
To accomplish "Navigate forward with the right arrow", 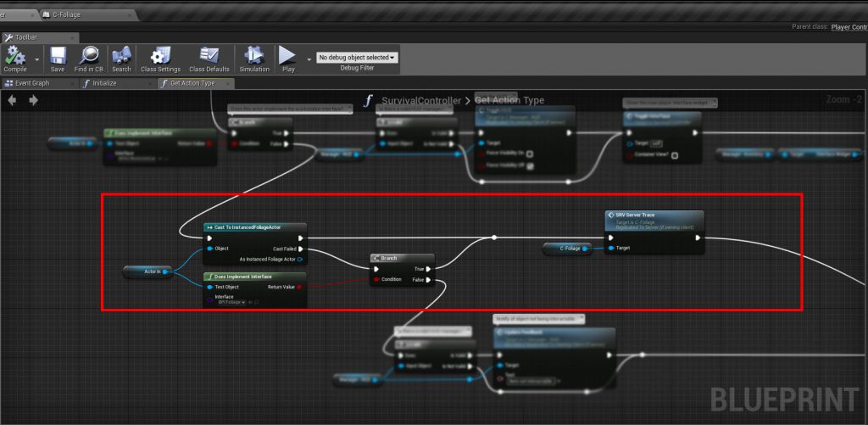I will [x=33, y=100].
